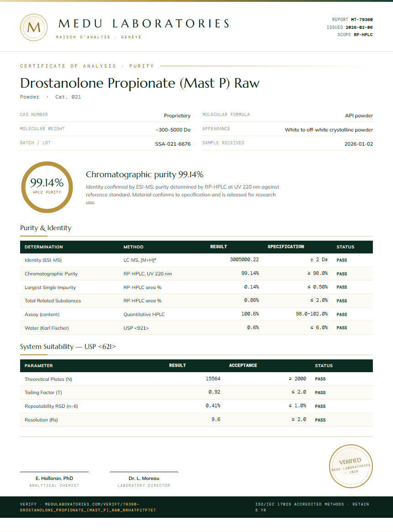Click the Dr. L. Moreau signature name
Image resolution: width=393 pixels, height=532 pixels.
tap(144, 479)
